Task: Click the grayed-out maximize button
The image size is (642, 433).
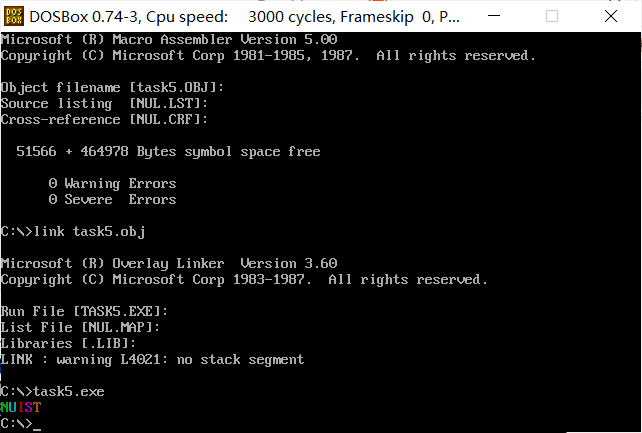Action: tap(552, 16)
